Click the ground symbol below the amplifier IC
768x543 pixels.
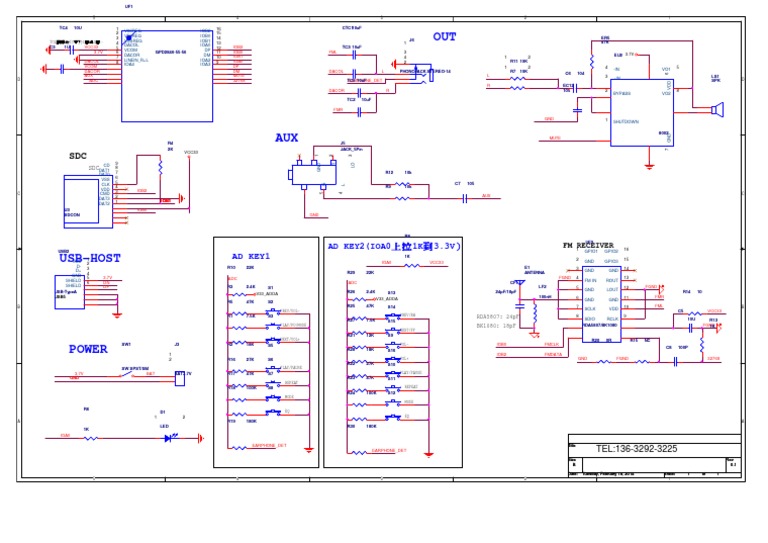649,166
